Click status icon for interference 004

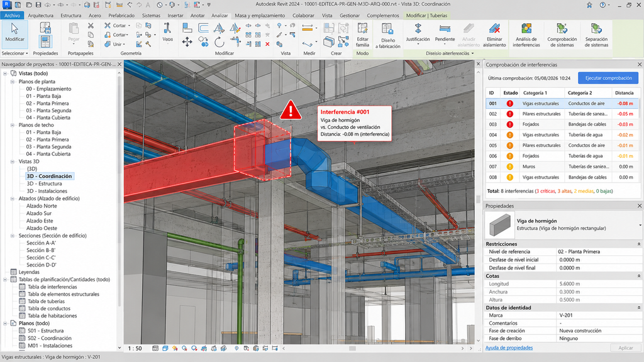(509, 134)
